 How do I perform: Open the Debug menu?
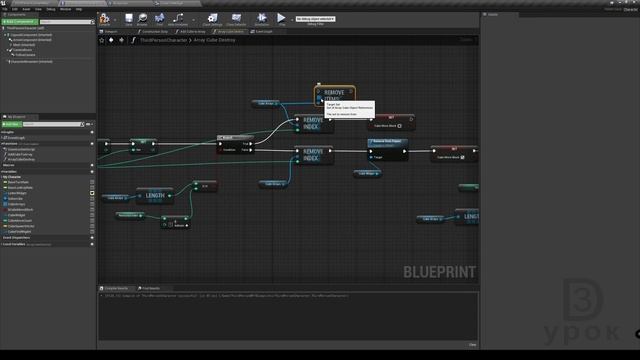[51, 9]
